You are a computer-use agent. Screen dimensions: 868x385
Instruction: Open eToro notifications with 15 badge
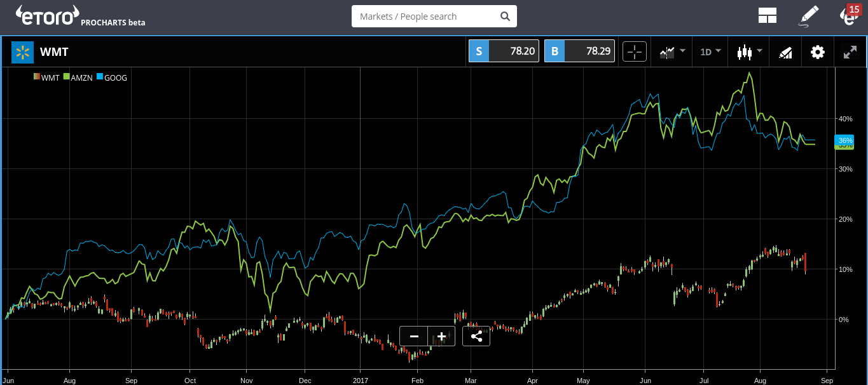click(850, 15)
